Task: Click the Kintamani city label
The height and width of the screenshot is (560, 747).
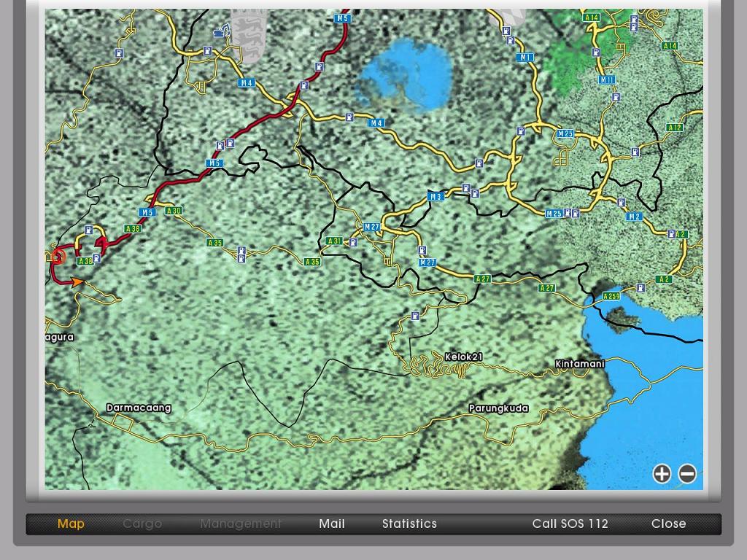Action: pyautogui.click(x=580, y=364)
